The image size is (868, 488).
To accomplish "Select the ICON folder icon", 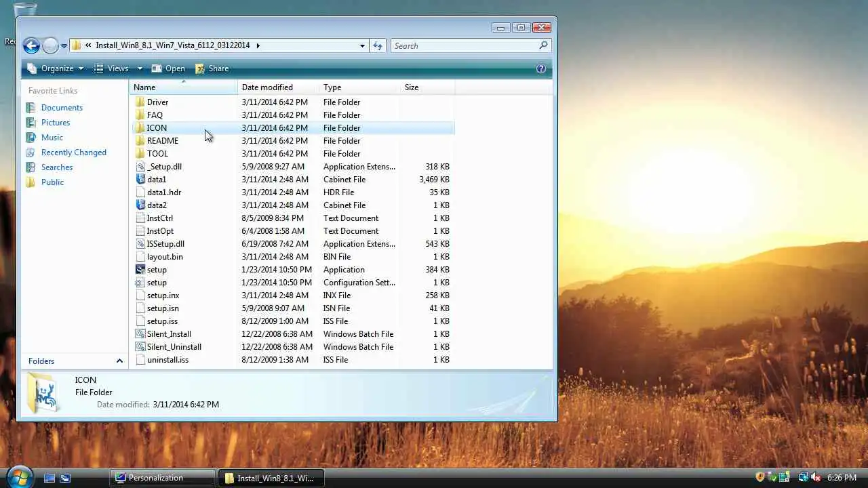I will (x=140, y=128).
